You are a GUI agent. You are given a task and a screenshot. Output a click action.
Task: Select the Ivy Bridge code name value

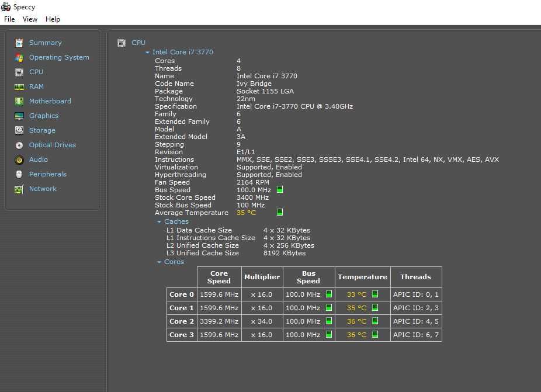(x=254, y=84)
